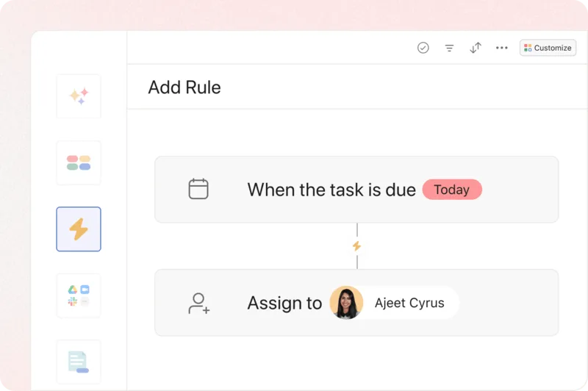Image resolution: width=588 pixels, height=391 pixels.
Task: Open the Ajeet Cyrus assignee selector
Action: (x=409, y=303)
